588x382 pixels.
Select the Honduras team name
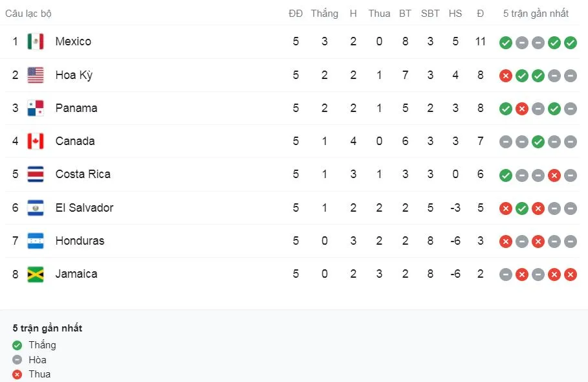pyautogui.click(x=80, y=241)
